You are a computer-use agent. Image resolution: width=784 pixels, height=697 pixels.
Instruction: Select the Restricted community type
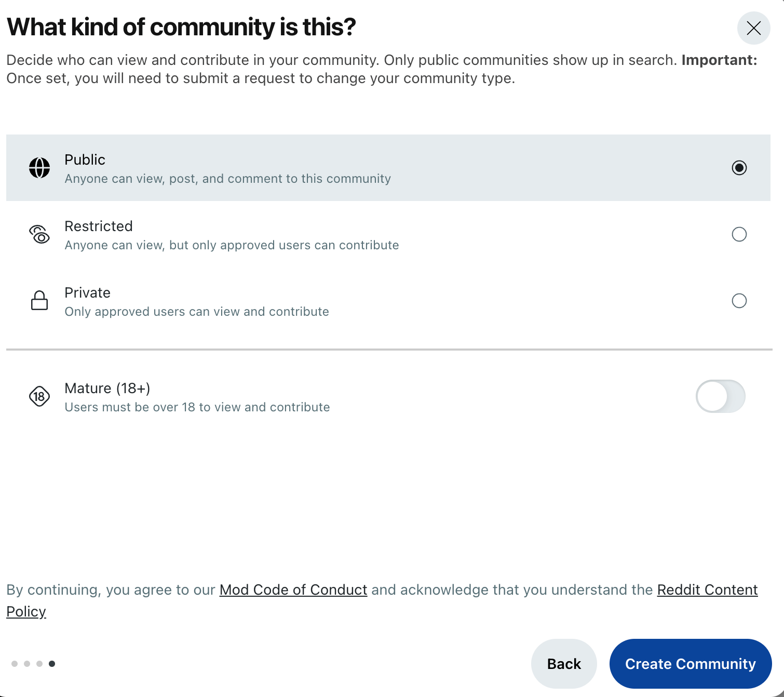[739, 234]
